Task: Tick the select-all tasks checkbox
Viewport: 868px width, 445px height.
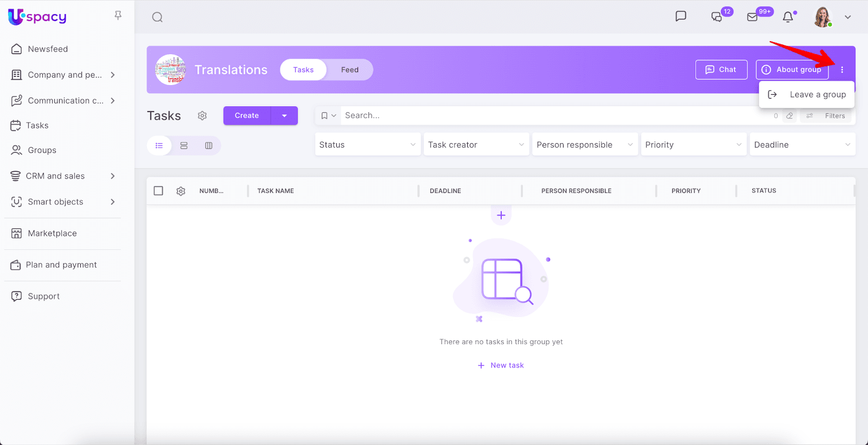Action: 158,191
